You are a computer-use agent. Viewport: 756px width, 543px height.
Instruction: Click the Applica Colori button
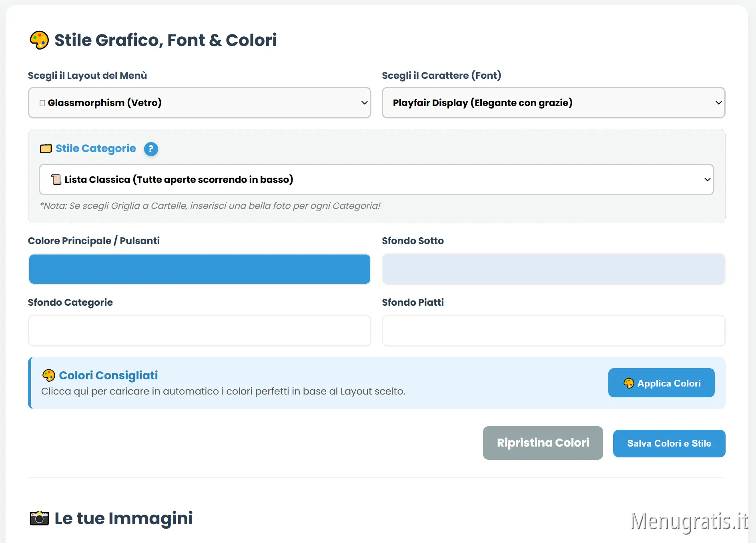point(661,383)
